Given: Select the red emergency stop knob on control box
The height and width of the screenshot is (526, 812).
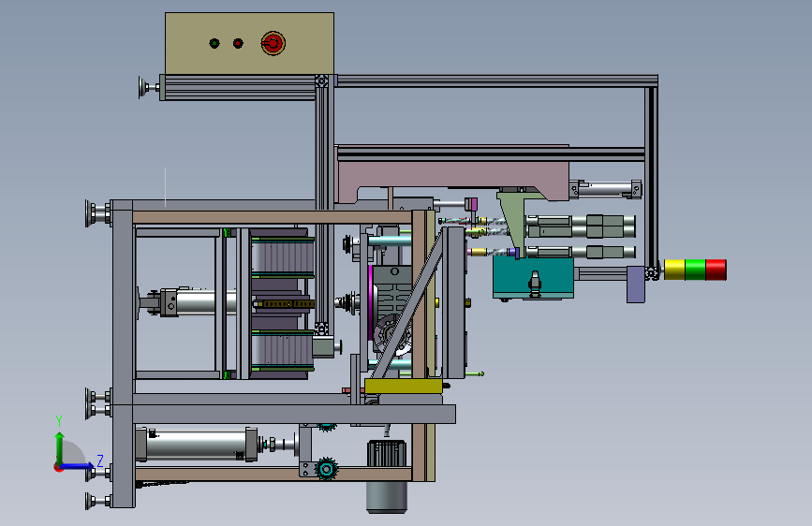Looking at the screenshot, I should pos(273,43).
